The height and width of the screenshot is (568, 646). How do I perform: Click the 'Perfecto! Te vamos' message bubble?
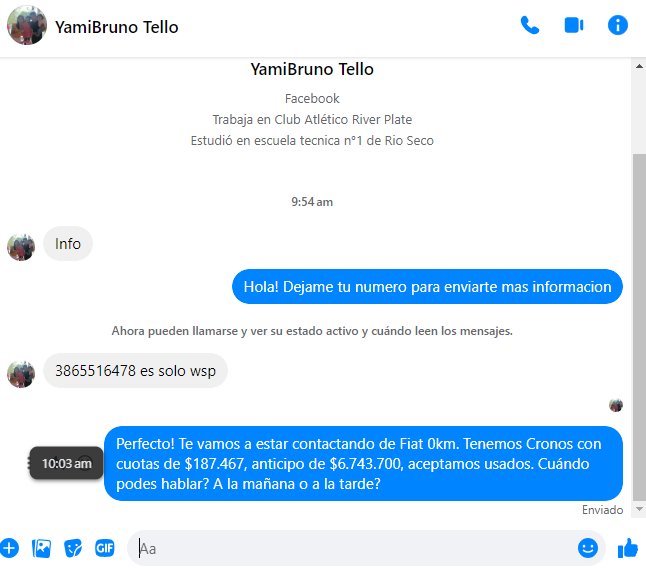pyautogui.click(x=363, y=463)
